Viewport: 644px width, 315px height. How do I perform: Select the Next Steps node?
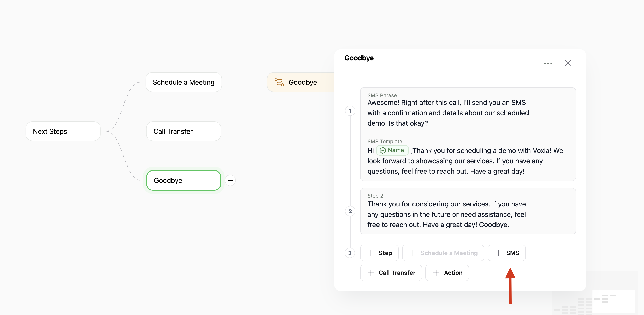63,131
